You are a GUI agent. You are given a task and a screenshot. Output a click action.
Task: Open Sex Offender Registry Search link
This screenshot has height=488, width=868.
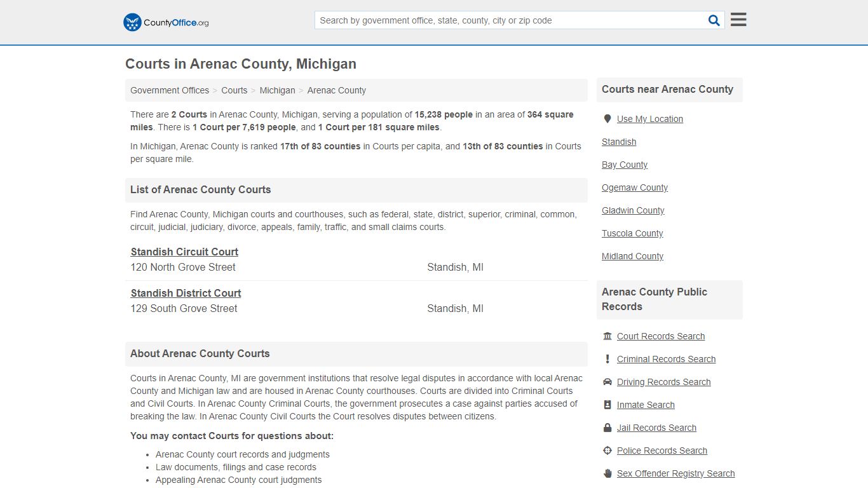click(676, 473)
